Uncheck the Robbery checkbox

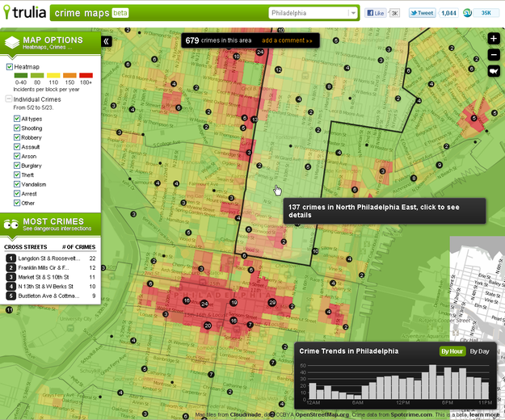tap(17, 137)
